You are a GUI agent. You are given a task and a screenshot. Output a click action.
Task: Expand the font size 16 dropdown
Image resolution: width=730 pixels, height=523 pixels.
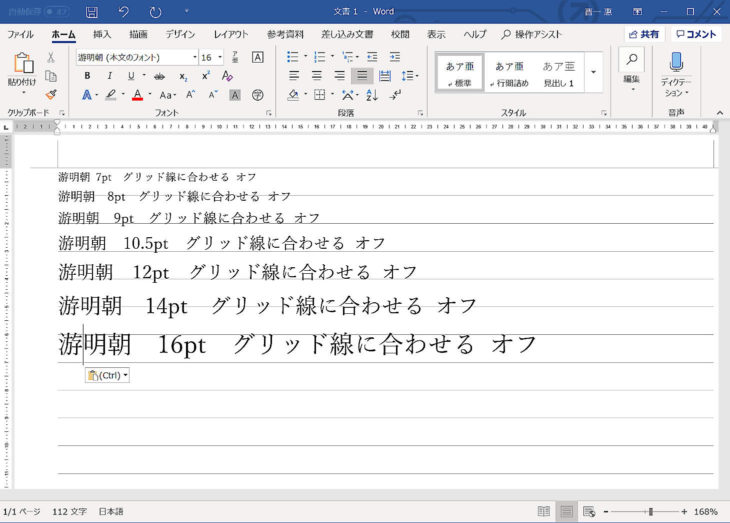pyautogui.click(x=220, y=57)
